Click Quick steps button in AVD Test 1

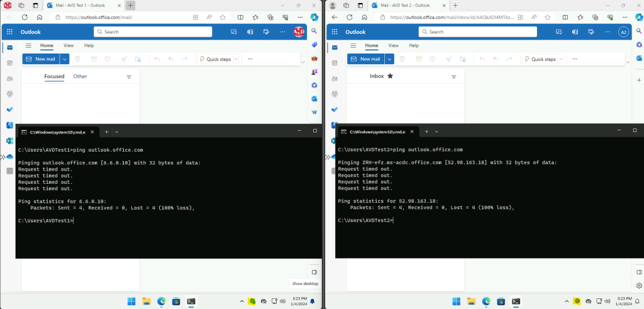(x=215, y=59)
